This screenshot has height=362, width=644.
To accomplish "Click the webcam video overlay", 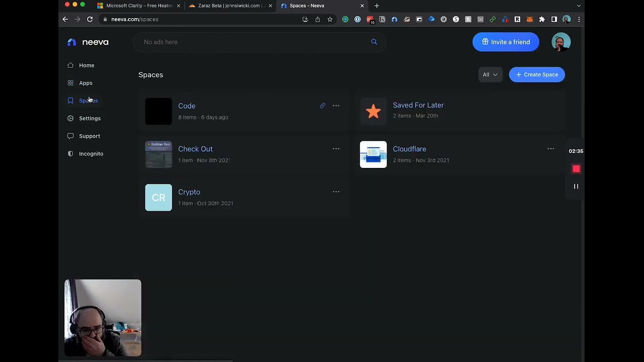I will point(103,318).
